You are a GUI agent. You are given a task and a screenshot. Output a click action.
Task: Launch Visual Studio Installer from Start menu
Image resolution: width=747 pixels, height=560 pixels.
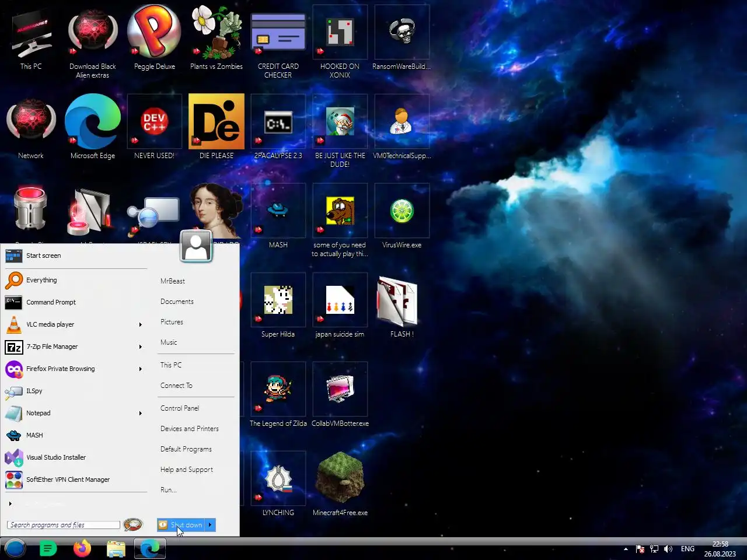pyautogui.click(x=76, y=457)
